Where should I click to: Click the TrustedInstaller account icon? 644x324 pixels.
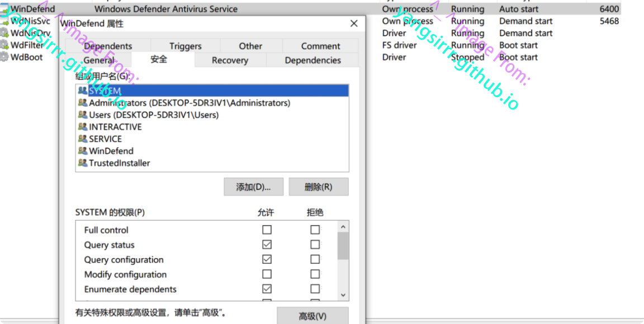point(83,163)
